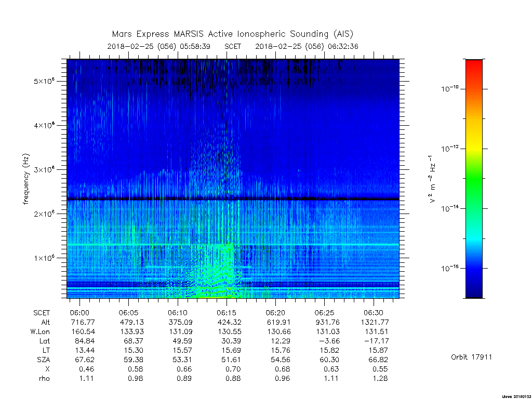The height and width of the screenshot is (399, 532).
Task: Click SCET time label 06:00
Action: point(79,313)
